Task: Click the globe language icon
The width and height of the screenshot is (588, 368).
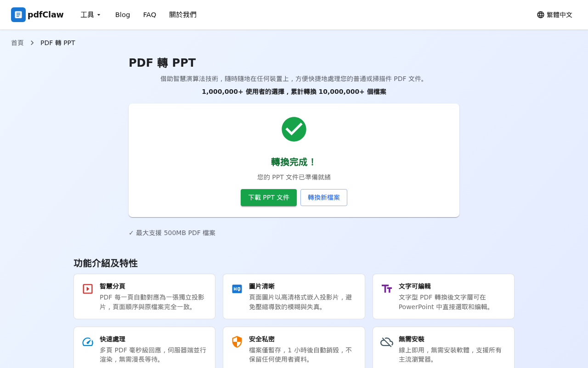Action: coord(540,14)
